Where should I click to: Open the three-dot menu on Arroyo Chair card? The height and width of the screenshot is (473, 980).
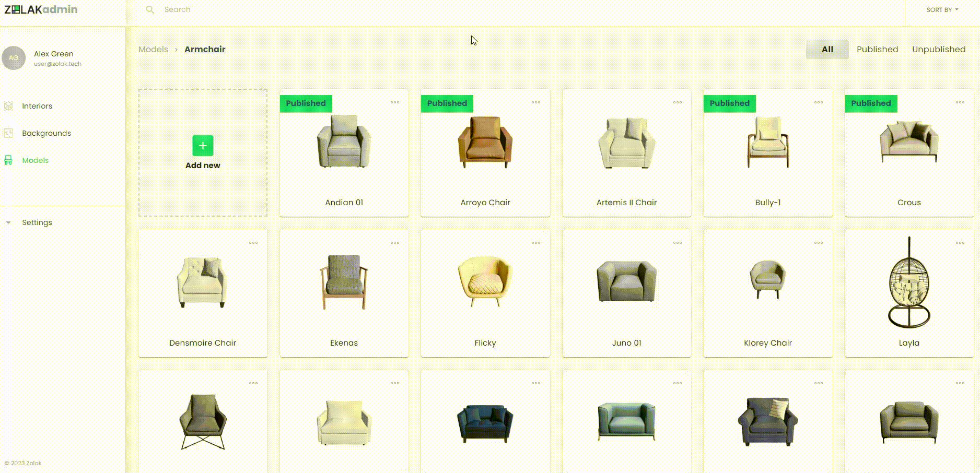click(536, 102)
